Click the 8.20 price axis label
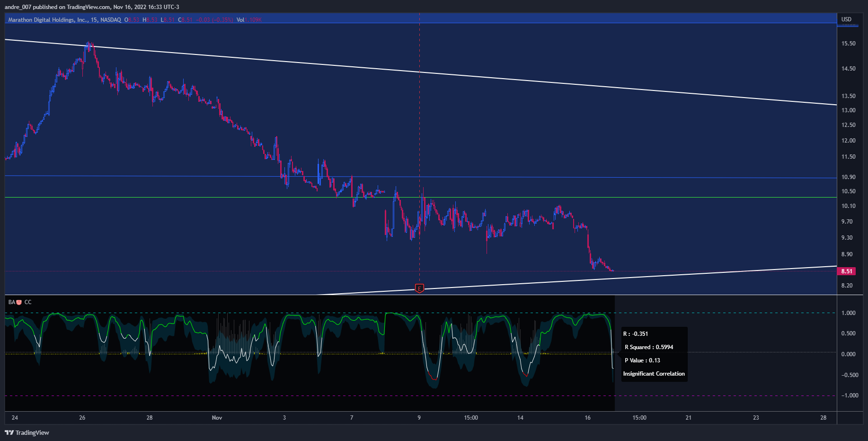 coord(847,286)
